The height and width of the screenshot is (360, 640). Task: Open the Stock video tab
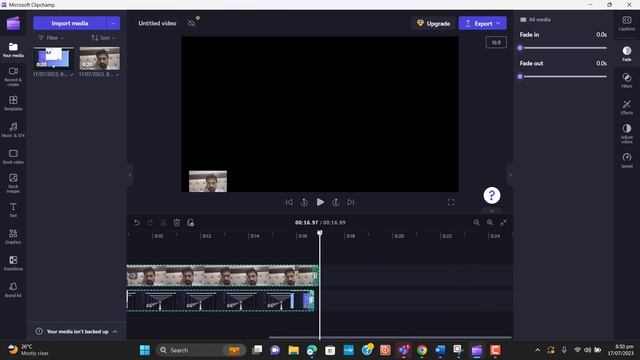(x=13, y=157)
